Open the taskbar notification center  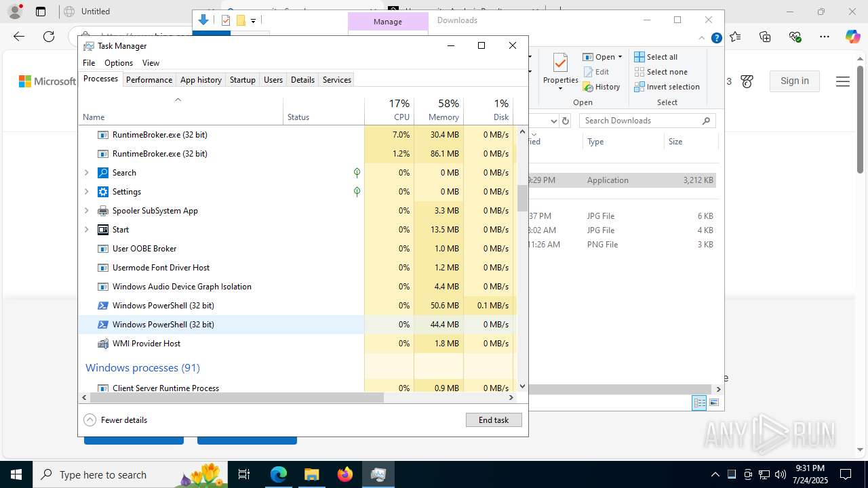click(x=846, y=474)
